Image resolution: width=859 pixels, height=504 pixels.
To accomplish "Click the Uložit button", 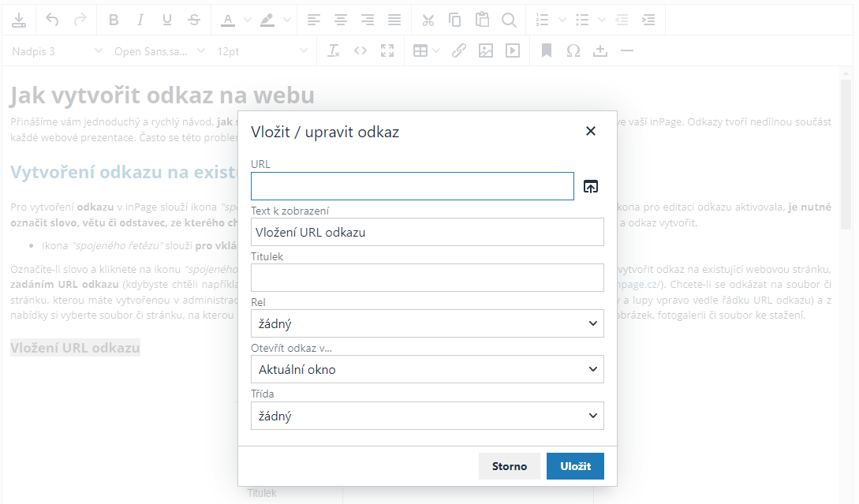I will (575, 466).
